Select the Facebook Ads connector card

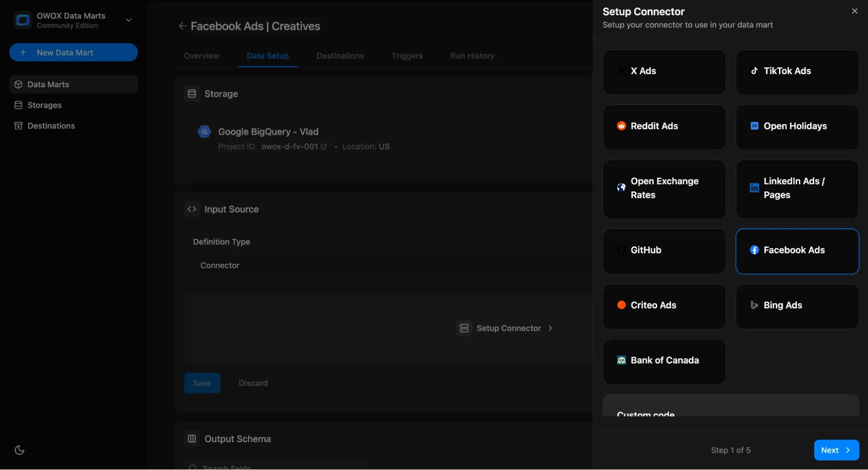point(797,251)
